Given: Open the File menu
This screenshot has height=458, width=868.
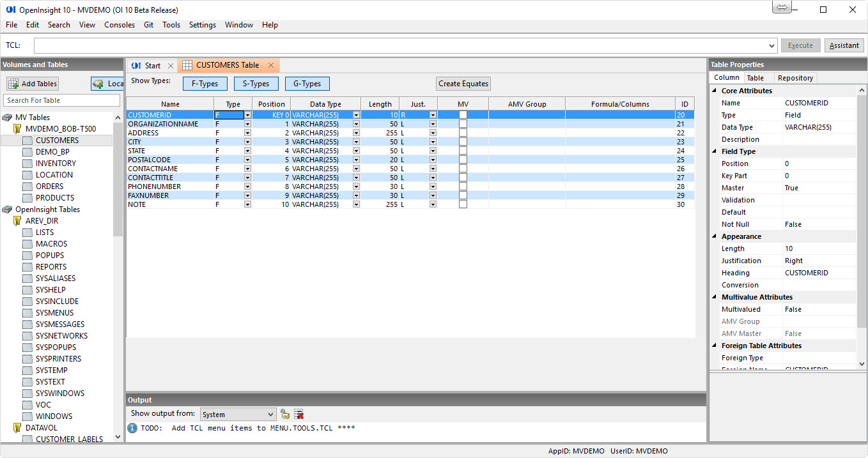Looking at the screenshot, I should [12, 25].
